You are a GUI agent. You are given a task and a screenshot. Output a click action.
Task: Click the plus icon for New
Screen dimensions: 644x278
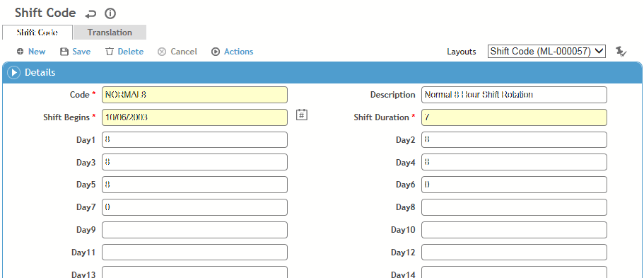tap(20, 52)
